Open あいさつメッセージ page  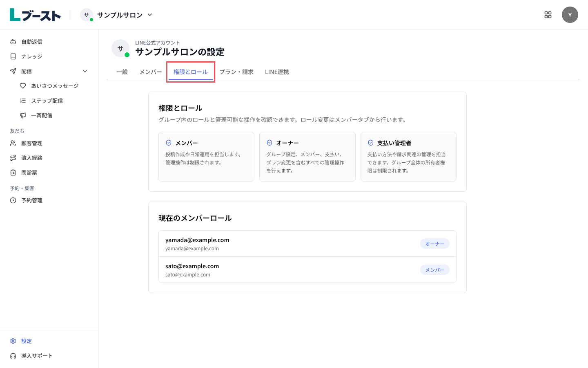(54, 86)
